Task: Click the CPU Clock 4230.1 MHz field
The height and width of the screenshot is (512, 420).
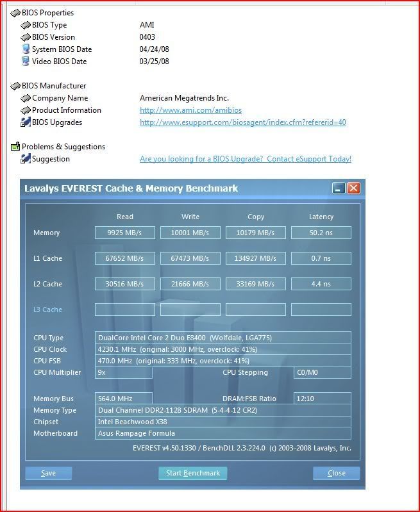Action: coord(223,349)
